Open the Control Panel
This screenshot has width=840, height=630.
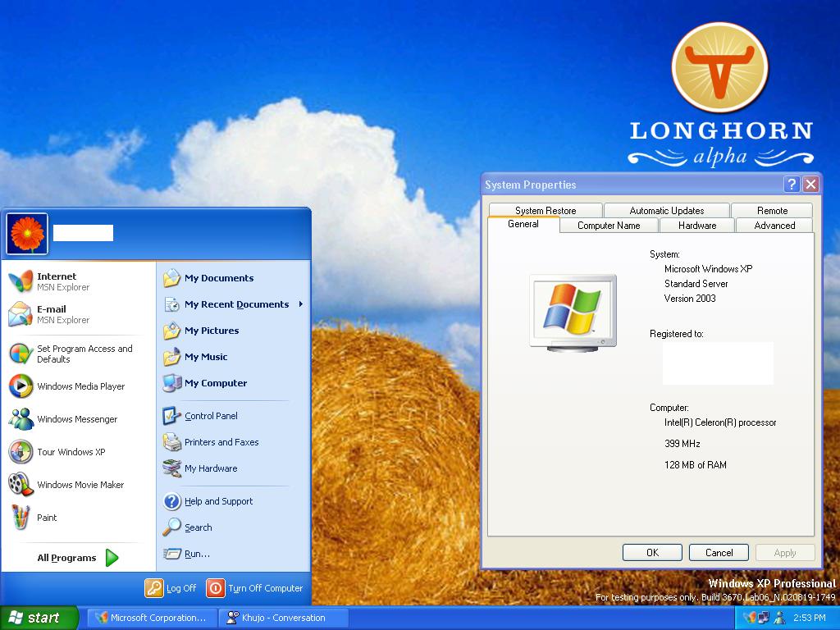coord(212,416)
